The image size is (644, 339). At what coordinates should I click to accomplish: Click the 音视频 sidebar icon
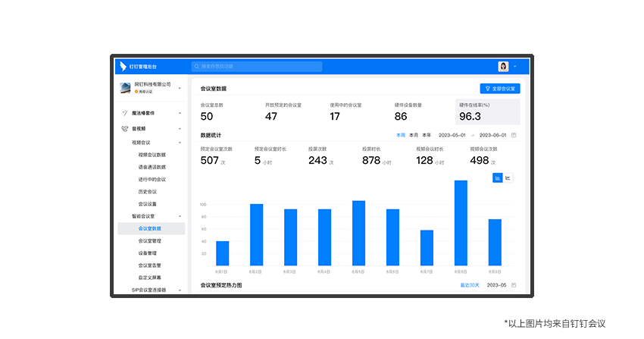[x=124, y=129]
